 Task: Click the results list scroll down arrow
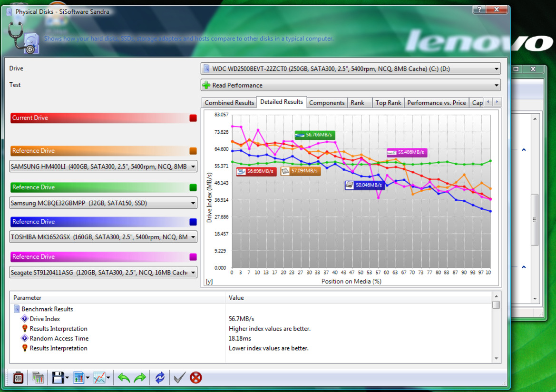pyautogui.click(x=496, y=358)
